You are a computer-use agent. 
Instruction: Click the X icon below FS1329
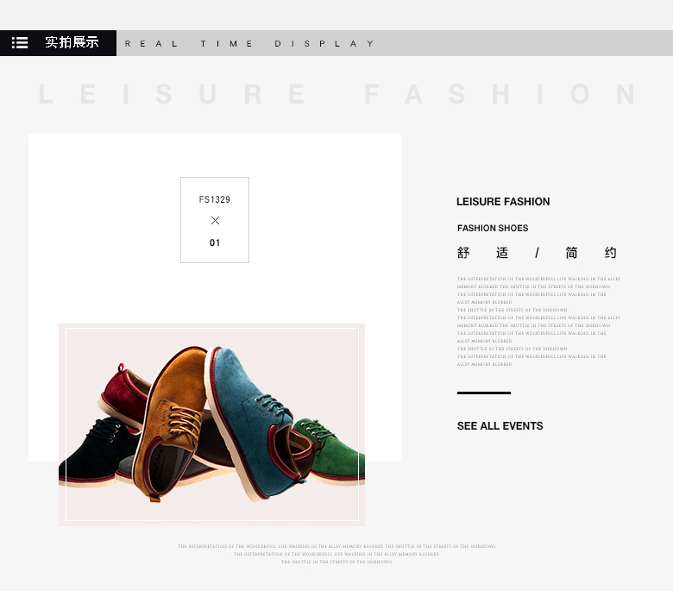(x=215, y=220)
